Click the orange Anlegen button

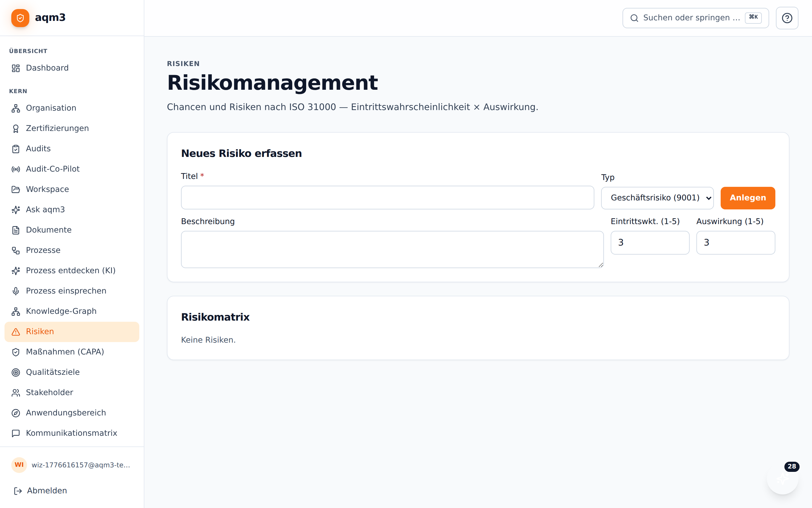point(748,198)
